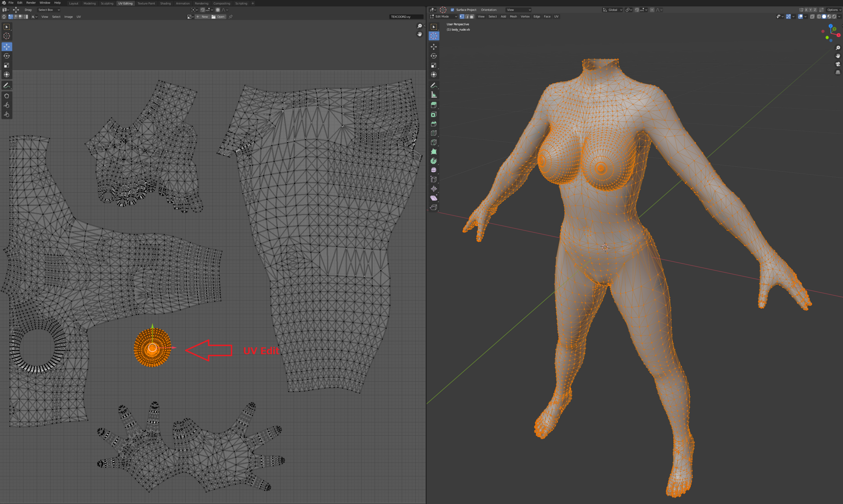Toggle camera view in 3D viewport
The width and height of the screenshot is (843, 504).
(x=838, y=64)
